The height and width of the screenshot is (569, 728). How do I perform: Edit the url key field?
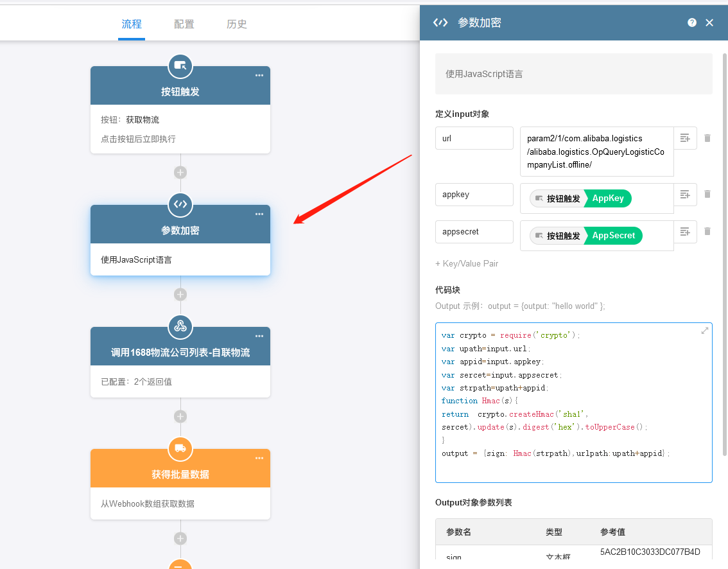(474, 139)
